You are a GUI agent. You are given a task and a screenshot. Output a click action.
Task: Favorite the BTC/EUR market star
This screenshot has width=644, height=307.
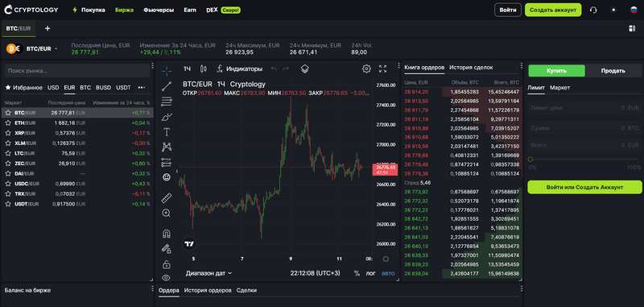click(x=8, y=113)
